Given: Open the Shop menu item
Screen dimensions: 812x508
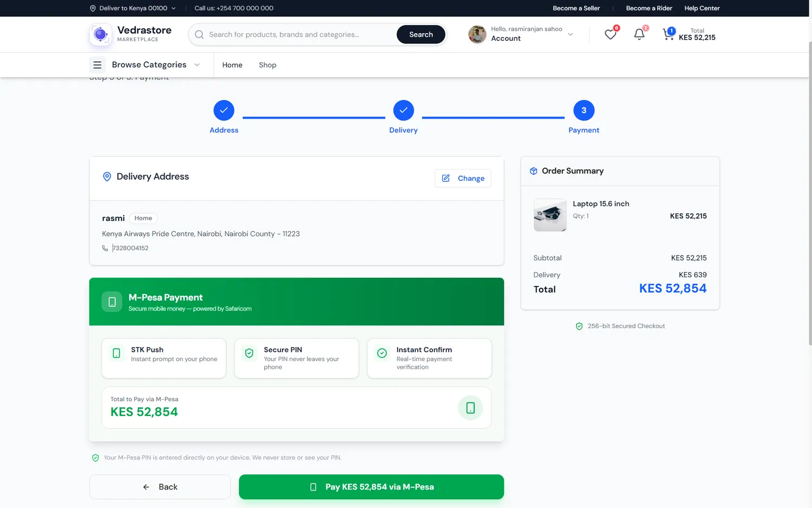Looking at the screenshot, I should (267, 65).
